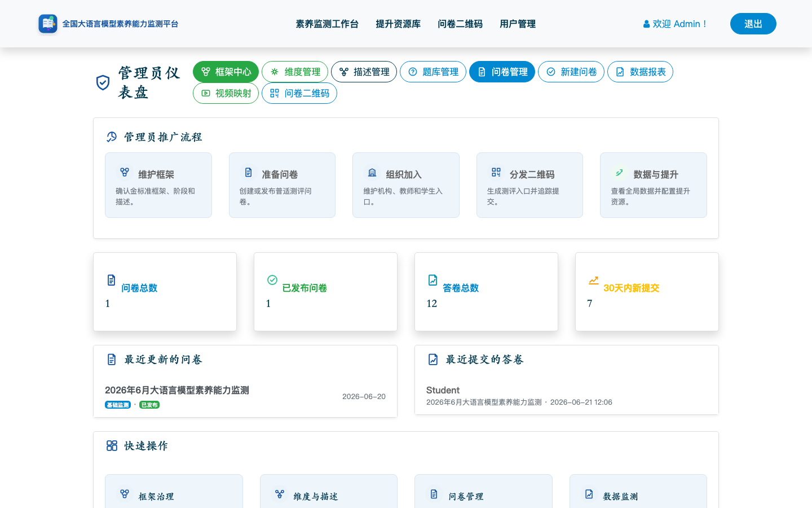
Task: Click the building icon on the 组织加入 card
Action: (372, 172)
